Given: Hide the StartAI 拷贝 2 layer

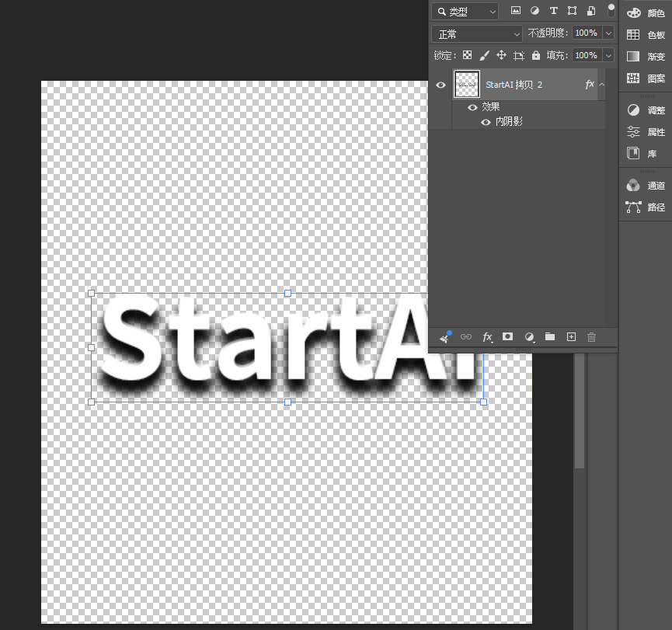Looking at the screenshot, I should pyautogui.click(x=440, y=85).
